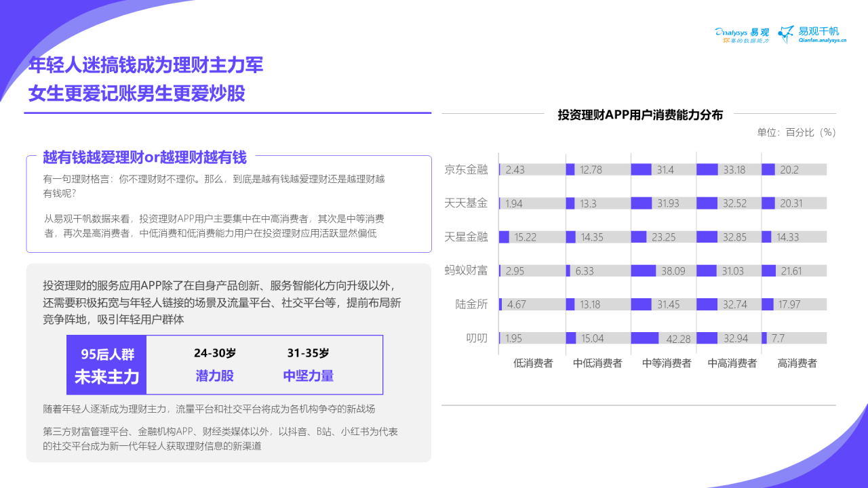Viewport: 868px width, 488px height.
Task: Click the 6.33 bar value
Action: (583, 271)
